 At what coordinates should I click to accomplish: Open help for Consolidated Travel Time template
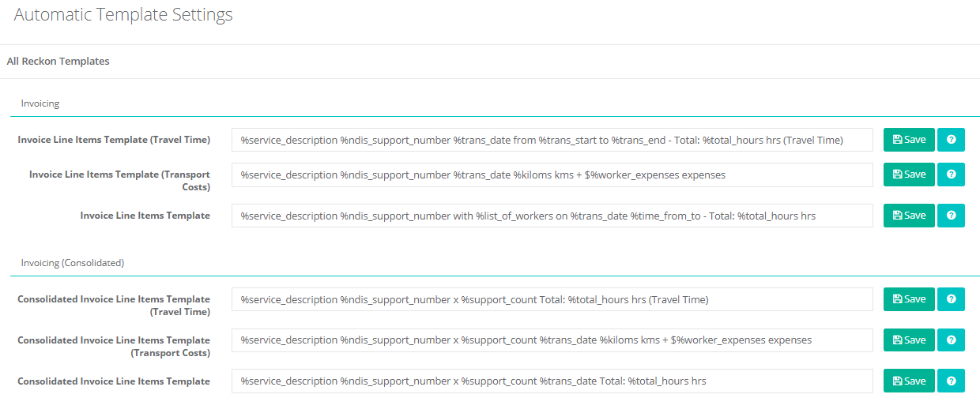click(x=951, y=299)
